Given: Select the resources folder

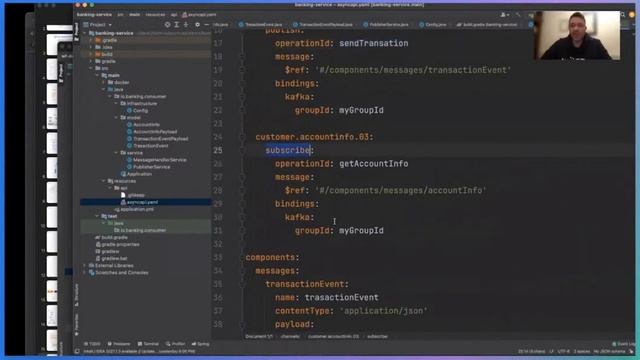Looking at the screenshot, I should tap(122, 181).
